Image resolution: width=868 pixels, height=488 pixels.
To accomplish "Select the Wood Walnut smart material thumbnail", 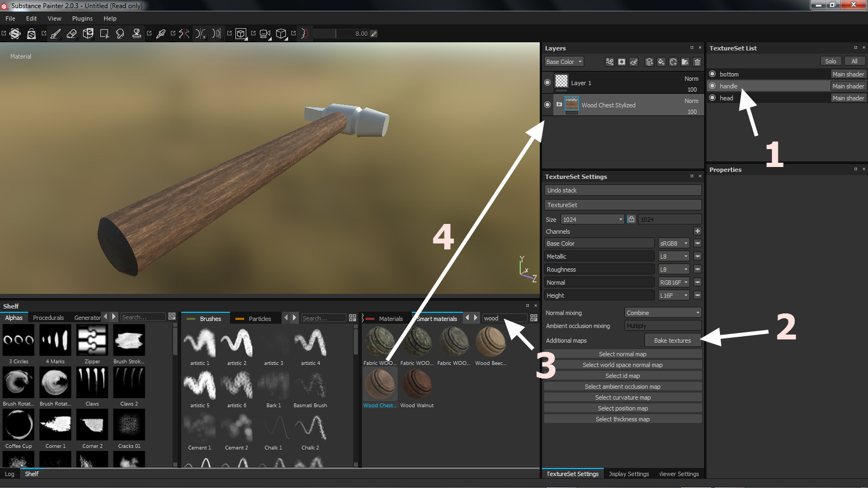I will (417, 384).
